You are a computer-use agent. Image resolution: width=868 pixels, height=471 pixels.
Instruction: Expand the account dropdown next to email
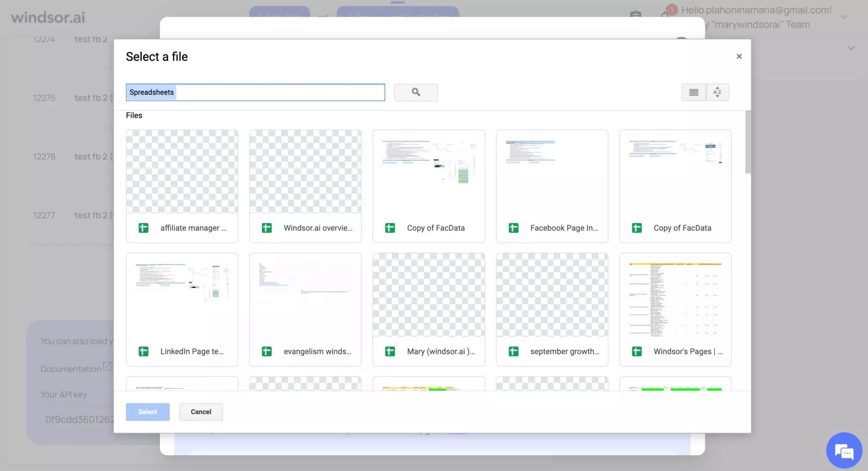(x=844, y=17)
